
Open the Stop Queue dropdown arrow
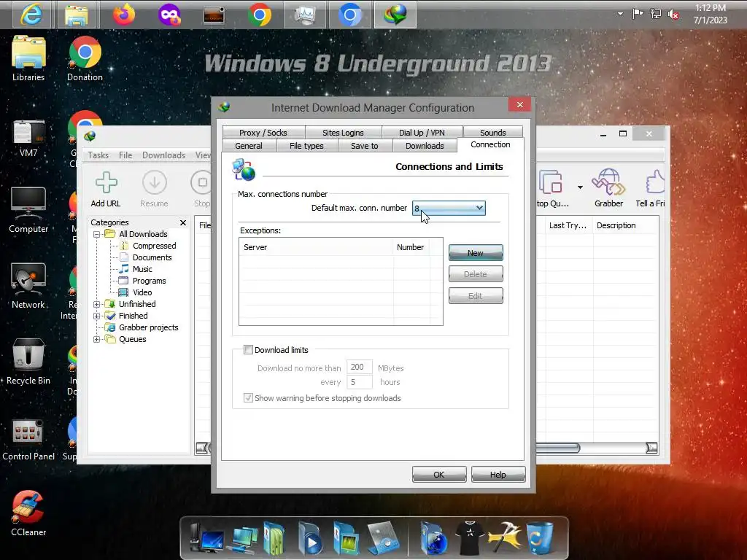[x=580, y=187]
